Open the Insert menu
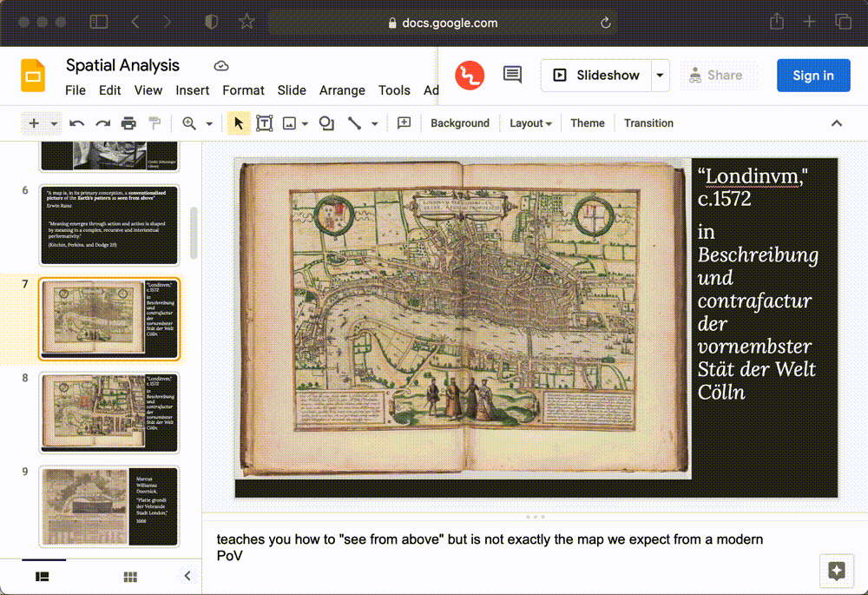 (x=192, y=90)
